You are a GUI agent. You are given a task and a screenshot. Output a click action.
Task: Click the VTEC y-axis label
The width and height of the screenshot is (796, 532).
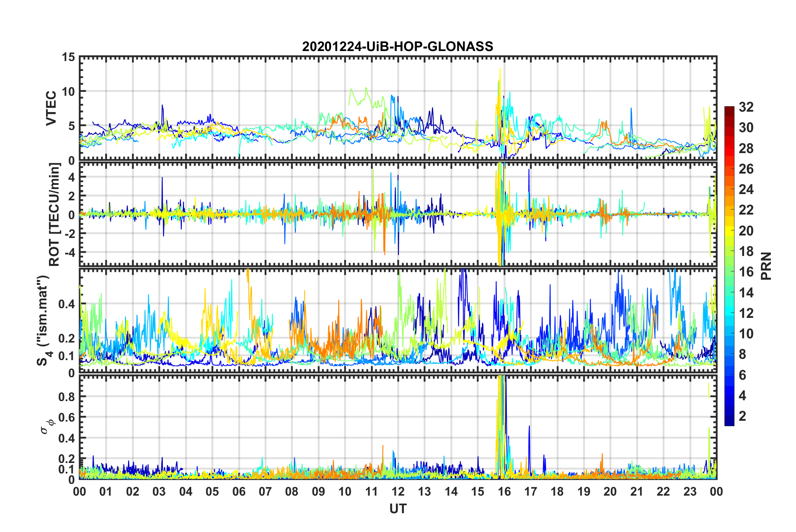click(x=51, y=108)
